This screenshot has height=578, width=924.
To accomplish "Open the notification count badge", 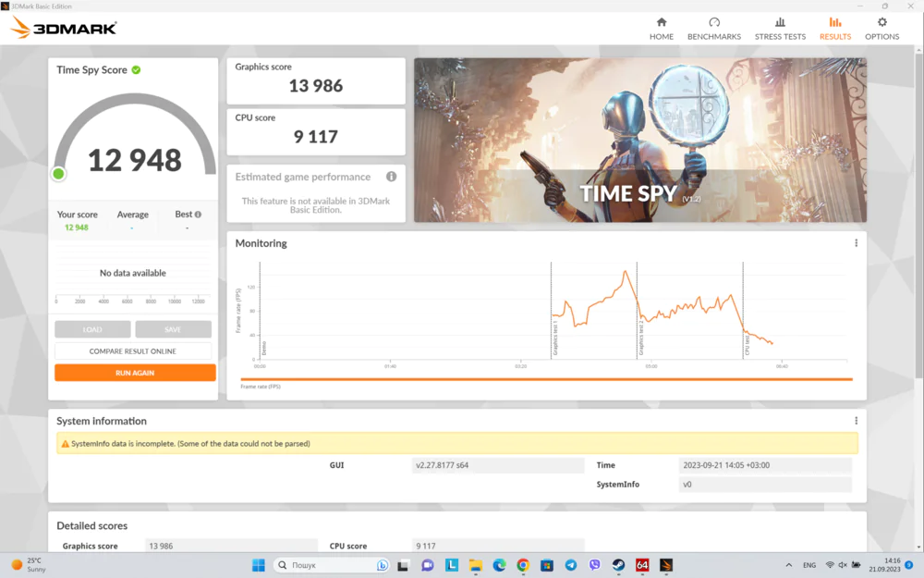I will click(908, 565).
